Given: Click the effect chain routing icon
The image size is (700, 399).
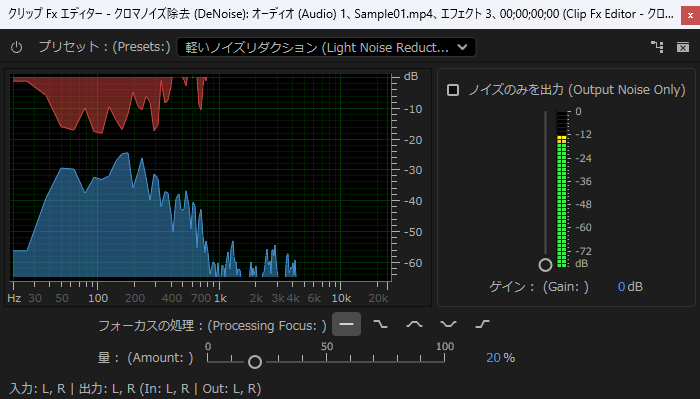Looking at the screenshot, I should 657,47.
